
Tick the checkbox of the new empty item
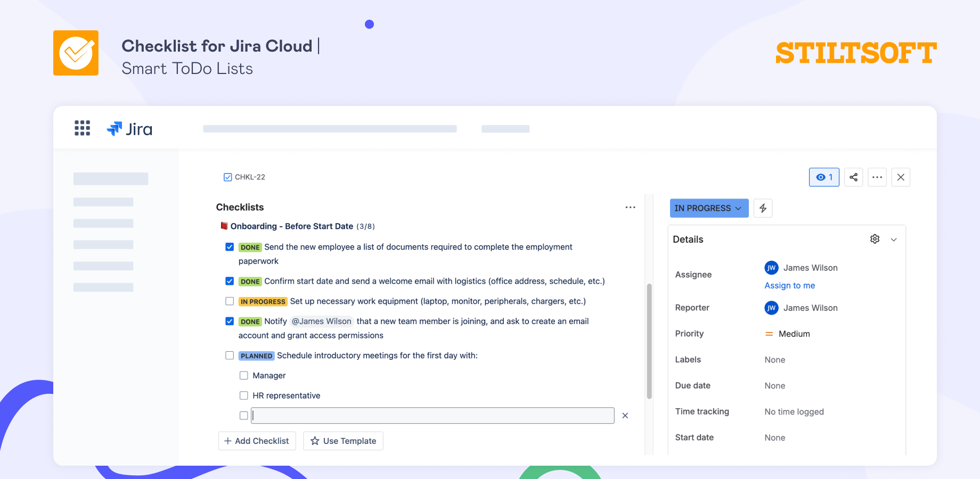[x=244, y=416]
